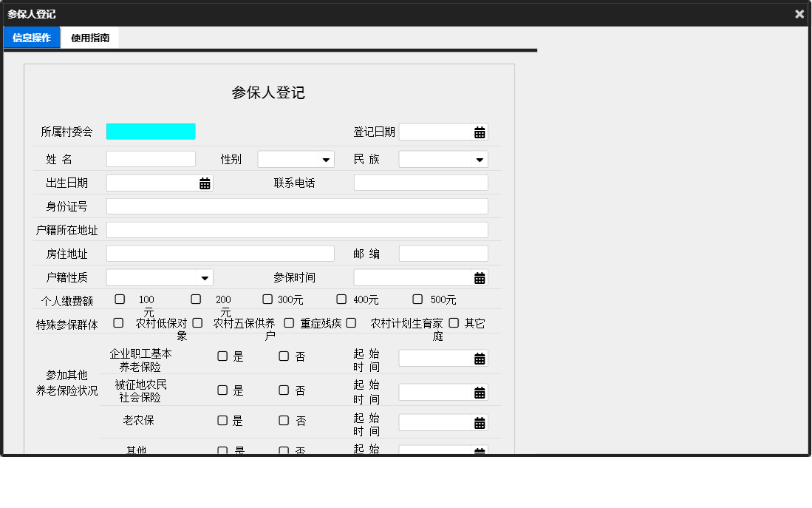Screen dimensions: 812x508
Task: Open the 性别 dropdown
Action: pyautogui.click(x=296, y=158)
